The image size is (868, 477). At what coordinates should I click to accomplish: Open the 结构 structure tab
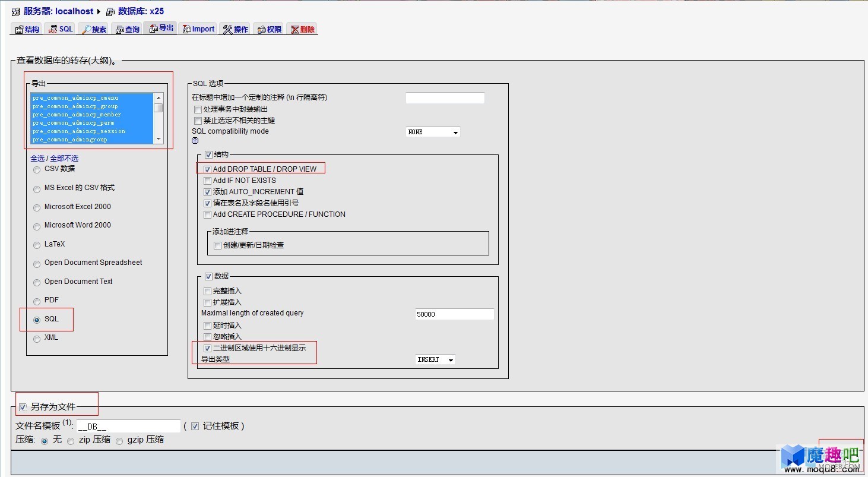click(x=27, y=29)
